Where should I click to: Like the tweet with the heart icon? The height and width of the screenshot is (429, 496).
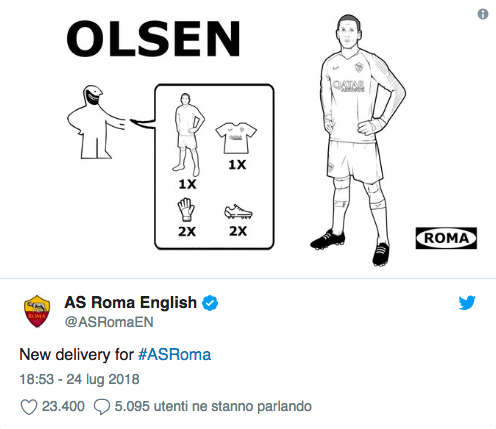pyautogui.click(x=29, y=407)
